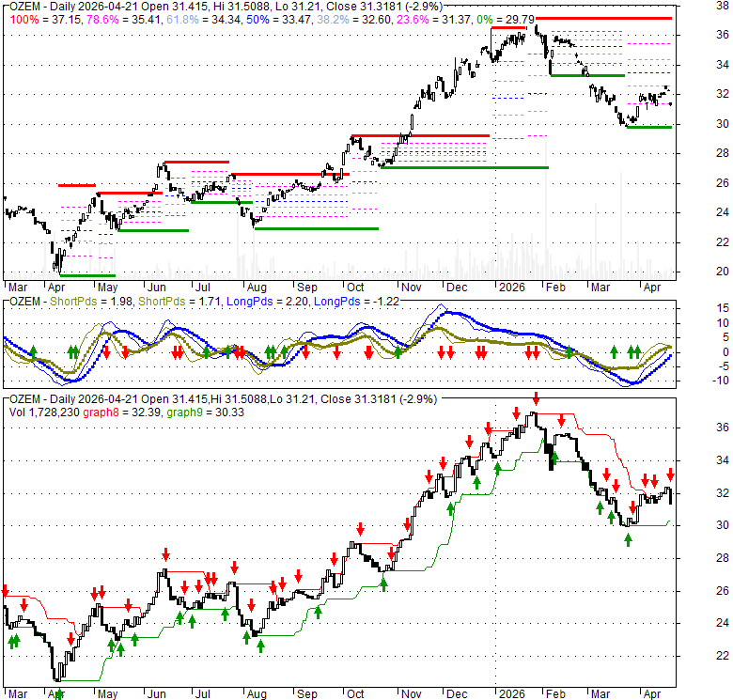
Task: Click the 2026 label on top panel's time axis
Action: (x=511, y=288)
